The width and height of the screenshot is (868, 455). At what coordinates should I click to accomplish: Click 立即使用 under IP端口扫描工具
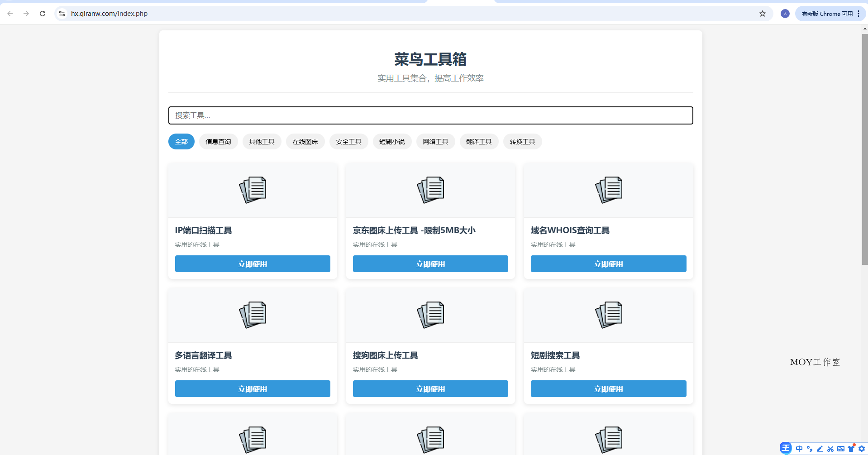pos(253,263)
